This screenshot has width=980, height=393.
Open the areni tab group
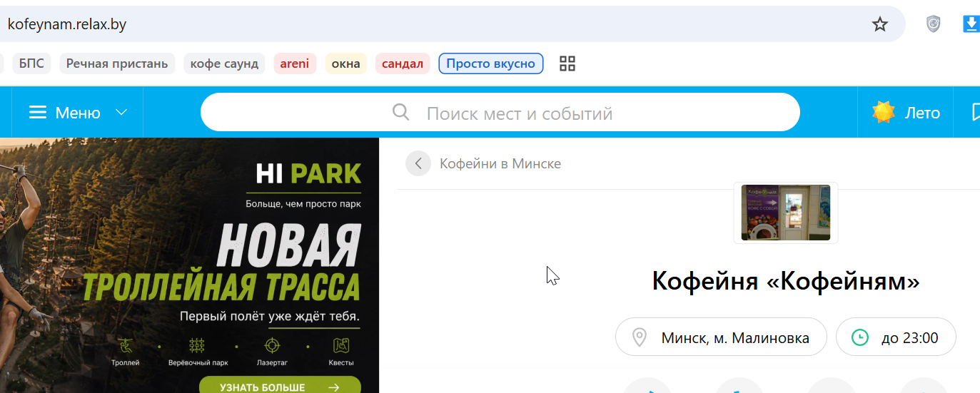click(295, 63)
